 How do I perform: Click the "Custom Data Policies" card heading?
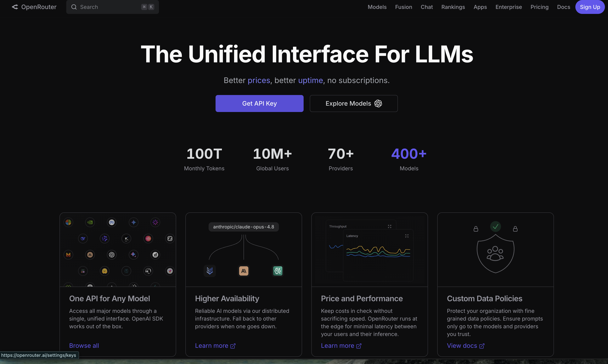click(484, 298)
